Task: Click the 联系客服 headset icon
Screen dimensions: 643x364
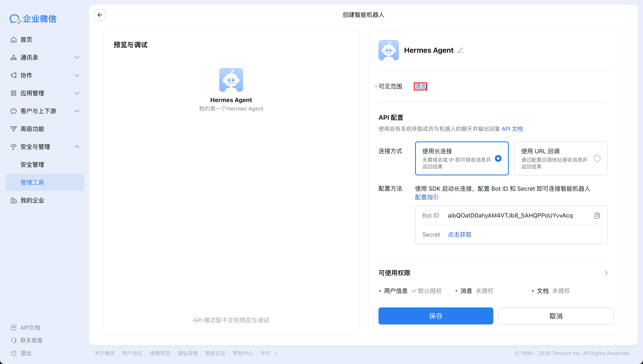Action: tap(14, 340)
